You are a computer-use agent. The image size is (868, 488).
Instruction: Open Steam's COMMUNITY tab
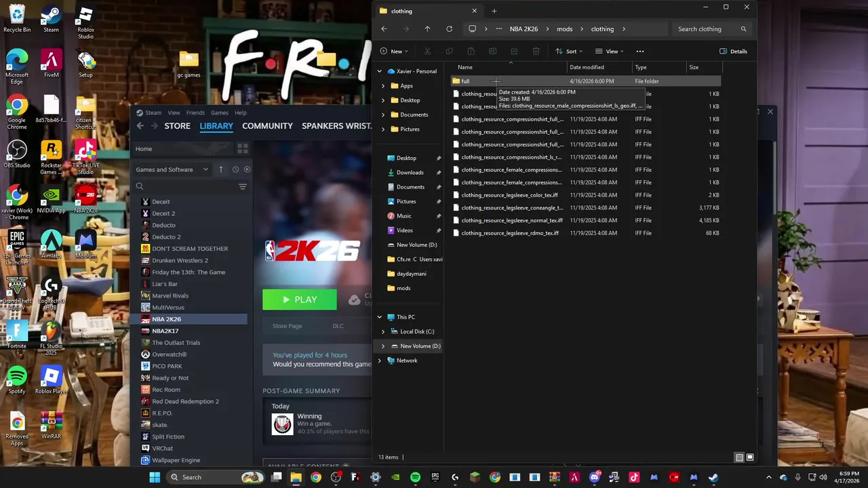267,126
